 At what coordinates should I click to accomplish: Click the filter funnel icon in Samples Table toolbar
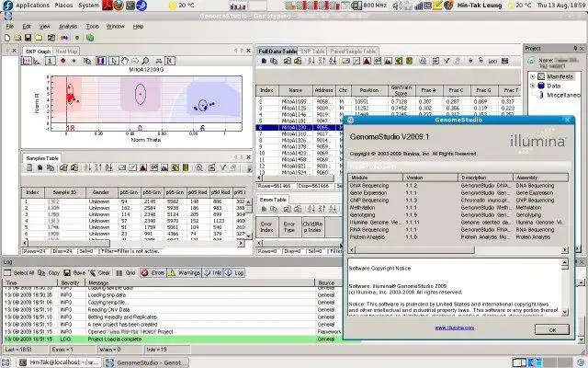coord(223,167)
